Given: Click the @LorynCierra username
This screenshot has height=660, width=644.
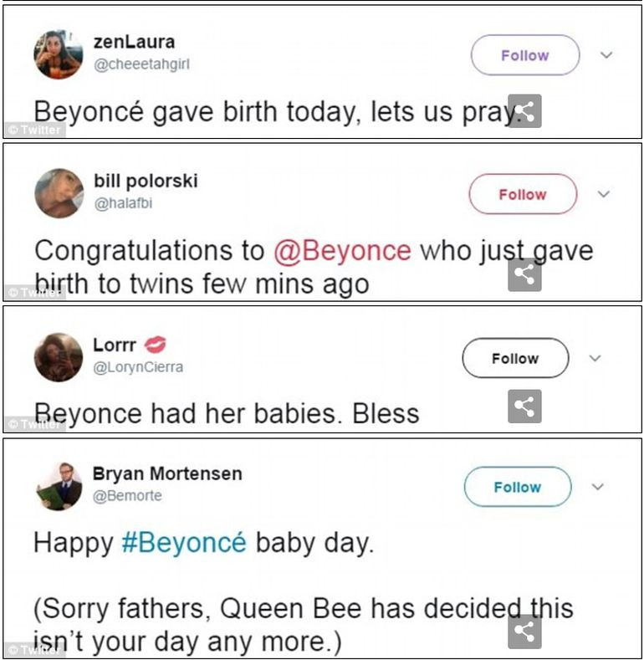Looking at the screenshot, I should [138, 366].
